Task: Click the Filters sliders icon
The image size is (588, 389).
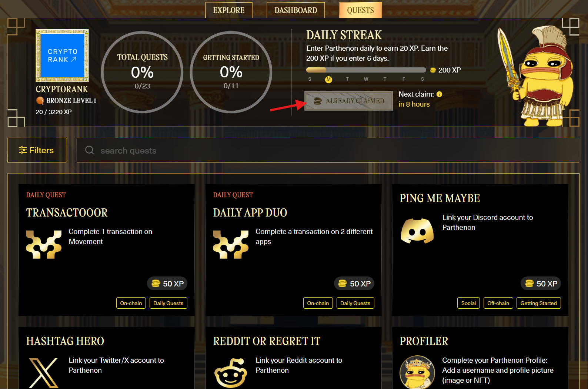Action: (x=23, y=150)
